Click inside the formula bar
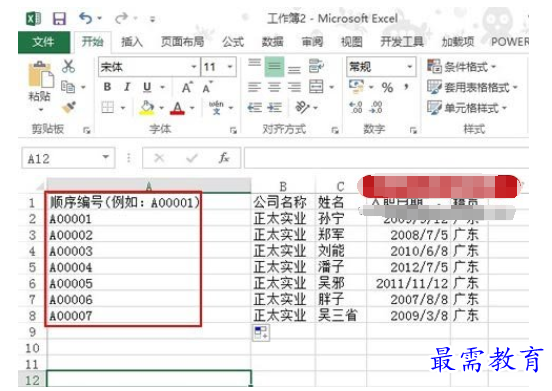The width and height of the screenshot is (552, 391). pyautogui.click(x=386, y=158)
